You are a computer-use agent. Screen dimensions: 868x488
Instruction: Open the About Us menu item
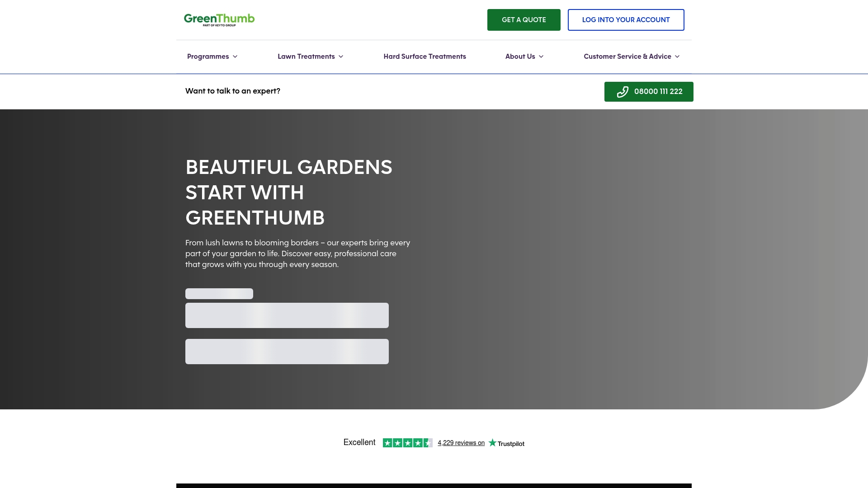(520, 56)
